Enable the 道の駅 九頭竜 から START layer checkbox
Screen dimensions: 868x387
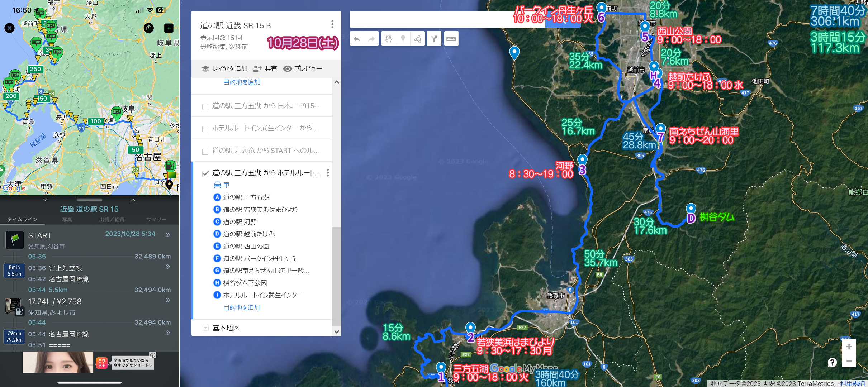[205, 152]
